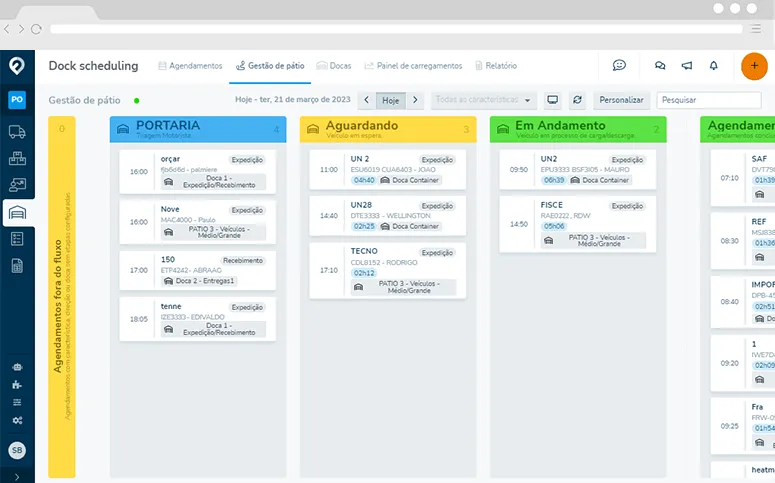Expand the sidebar with the bottom chevron

click(x=17, y=477)
